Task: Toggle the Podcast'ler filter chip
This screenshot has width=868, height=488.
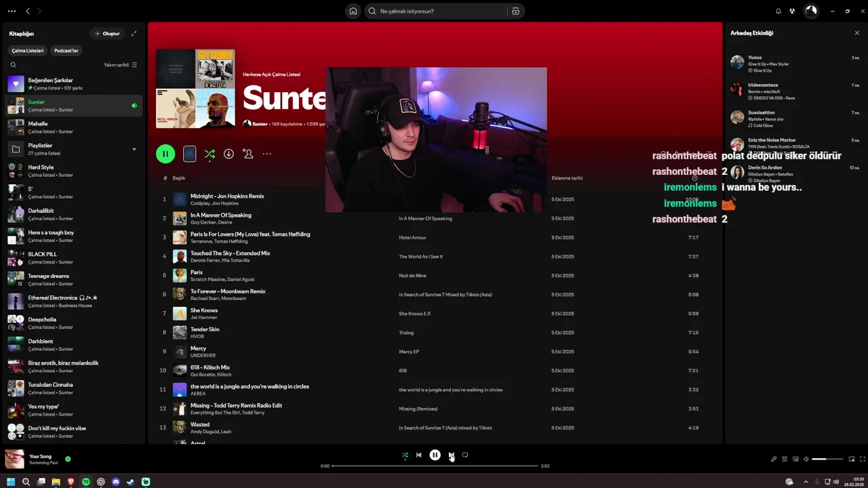Action: click(x=66, y=50)
